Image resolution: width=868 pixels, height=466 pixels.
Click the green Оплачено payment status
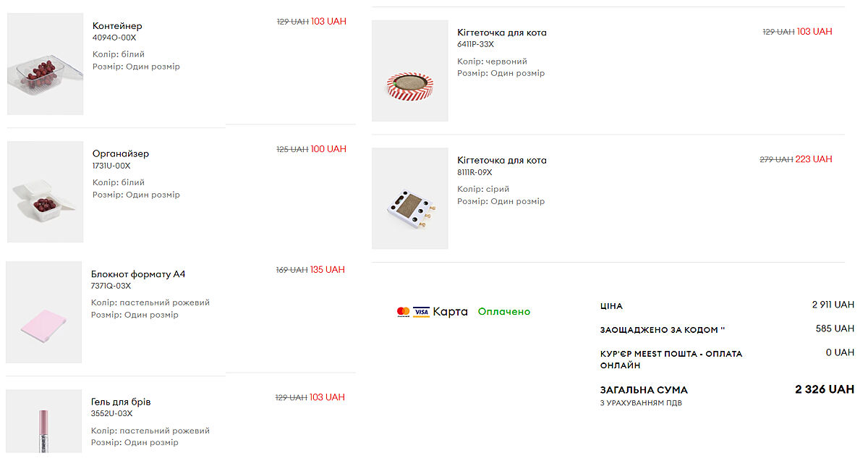click(504, 312)
